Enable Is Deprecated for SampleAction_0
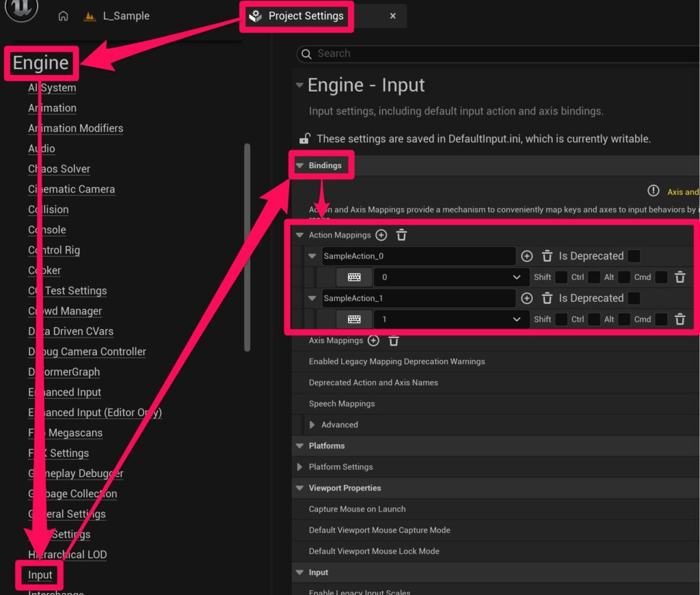The image size is (700, 595). (634, 256)
